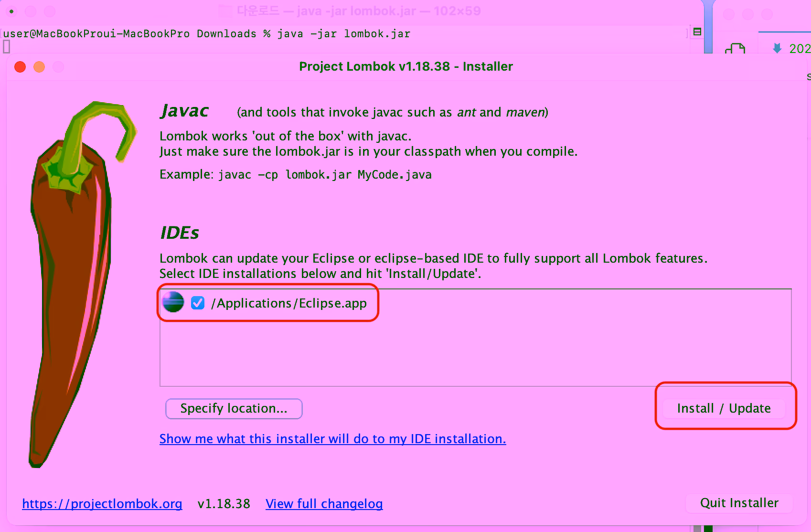Click the document icon in background window

pos(735,48)
